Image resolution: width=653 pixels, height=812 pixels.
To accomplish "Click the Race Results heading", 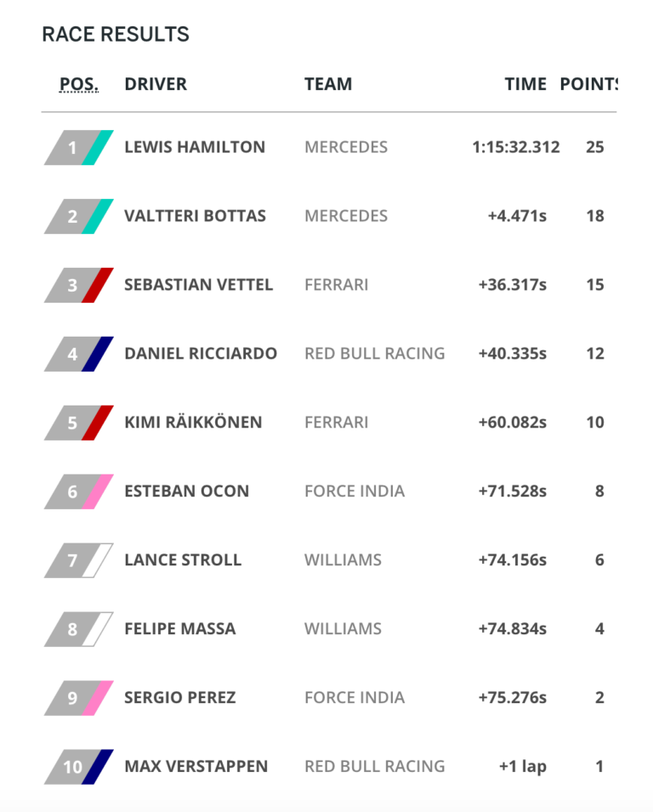I will pos(116,34).
